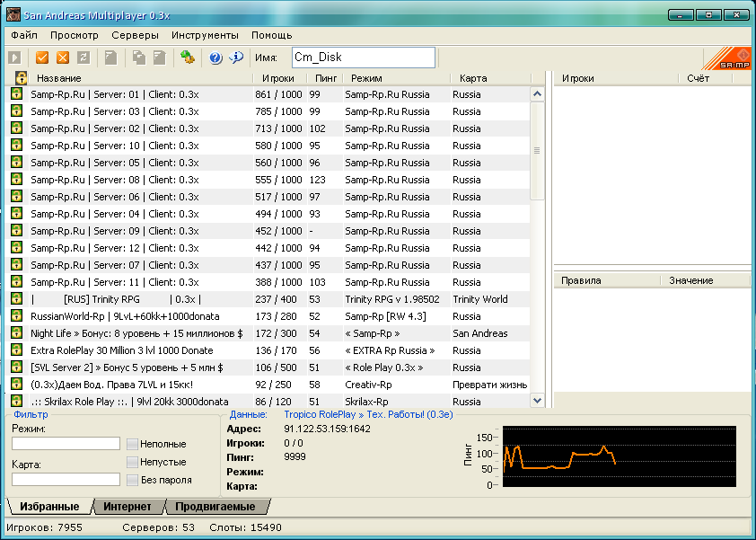Click the Имя name field containing Cm_Disk
Image resolution: width=756 pixels, height=540 pixels.
point(364,58)
